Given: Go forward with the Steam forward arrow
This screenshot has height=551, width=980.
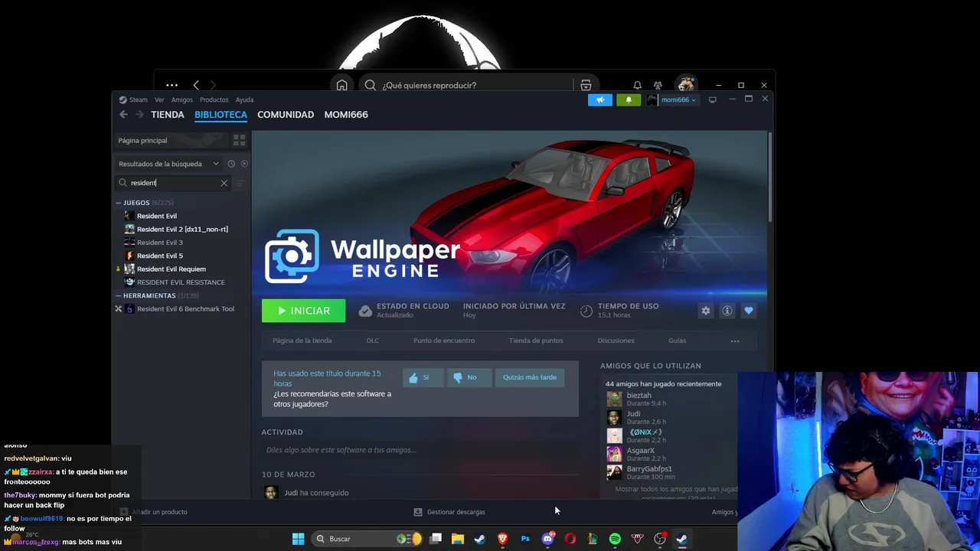Looking at the screenshot, I should coord(139,114).
